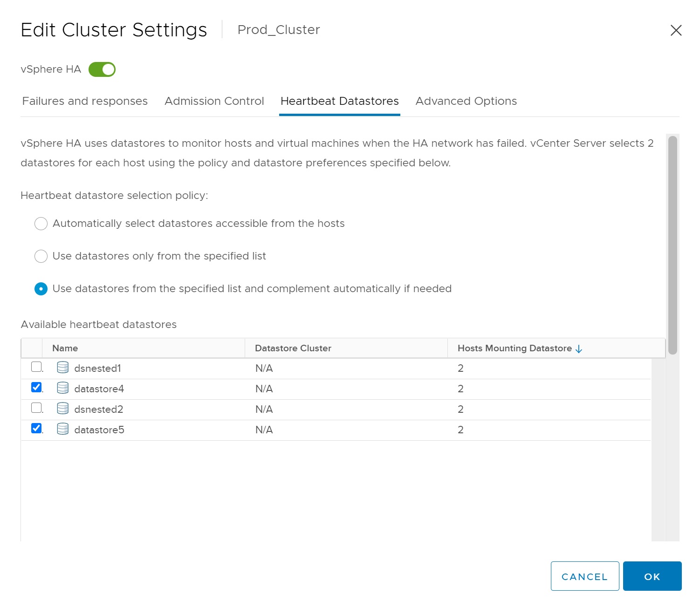Click the datastore5 database icon
This screenshot has width=700, height=608.
[62, 429]
